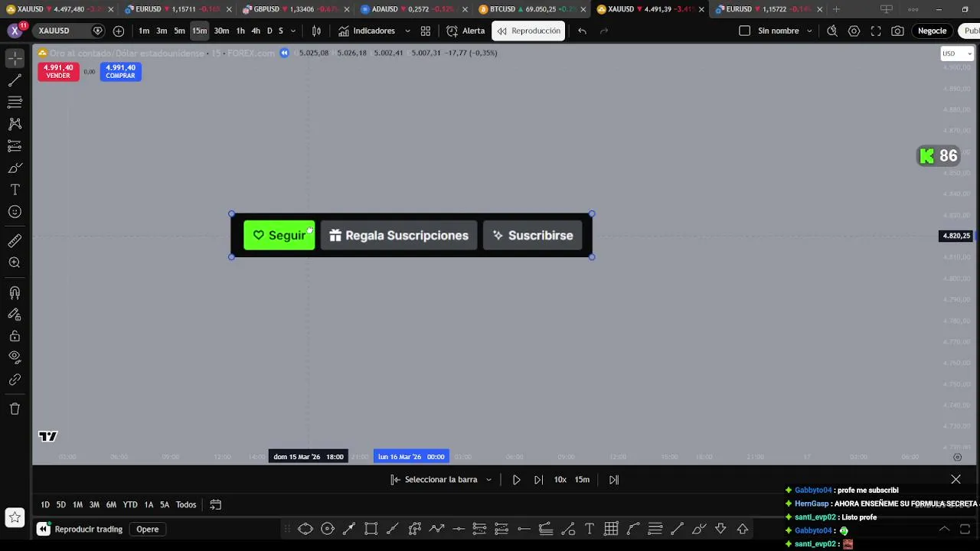
Task: Toggle Reproducción replay mode
Action: coord(528,31)
